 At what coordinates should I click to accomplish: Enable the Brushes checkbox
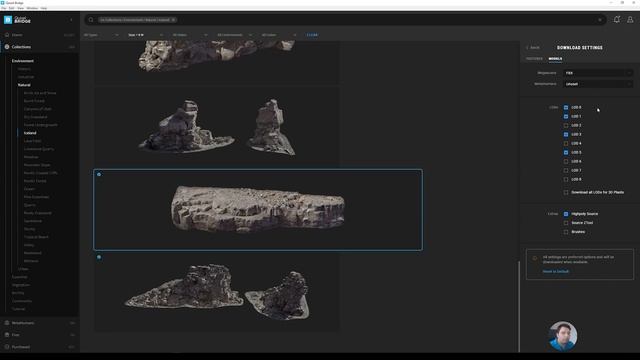566,232
